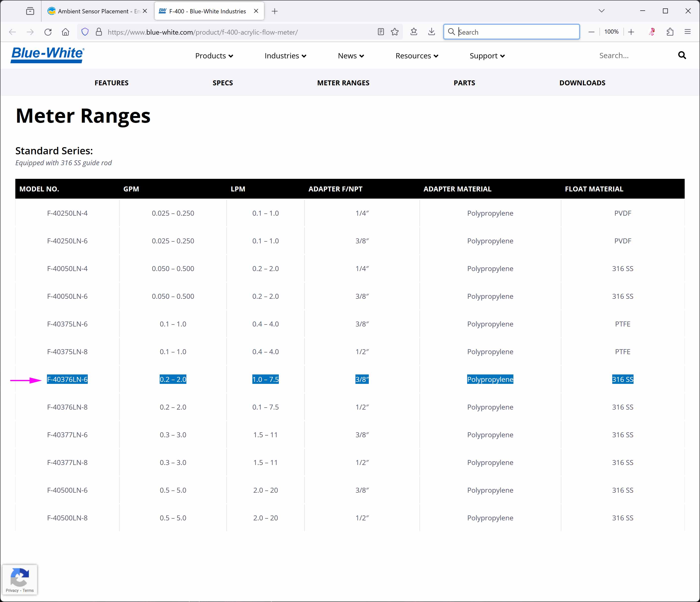700x602 pixels.
Task: Expand the Products dropdown menu
Action: (214, 56)
